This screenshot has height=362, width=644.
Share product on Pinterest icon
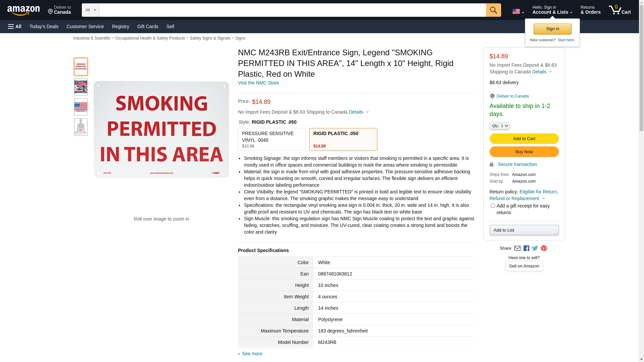(544, 248)
